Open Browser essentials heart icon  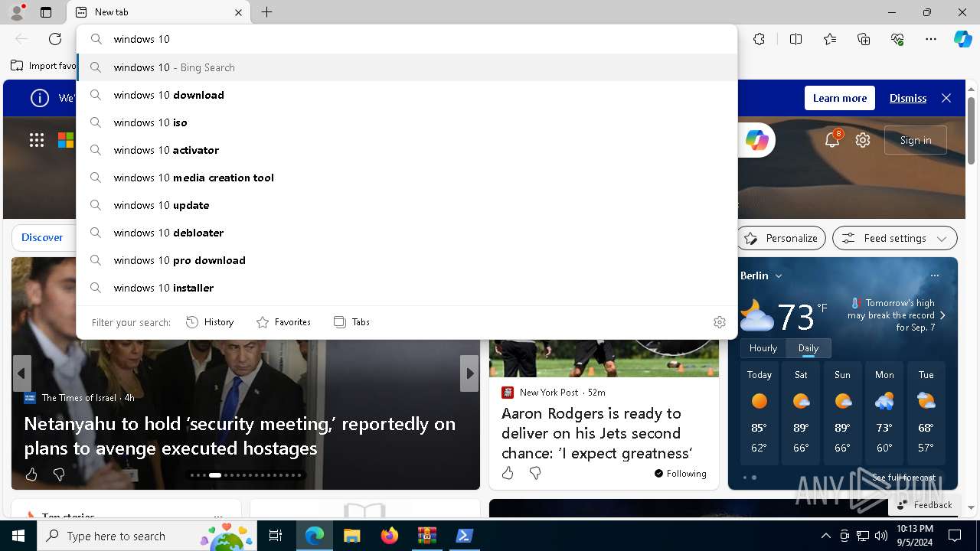897,39
